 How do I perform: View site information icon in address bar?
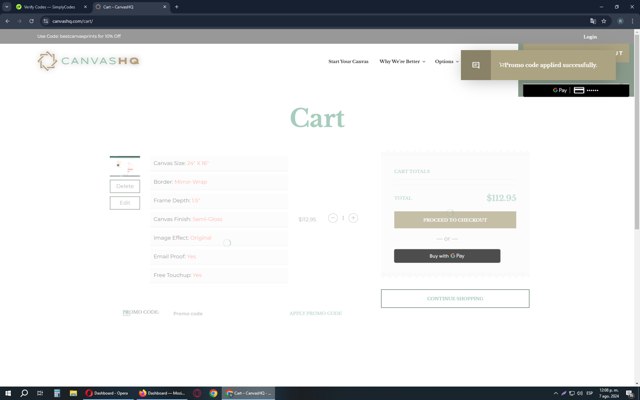pos(46,21)
